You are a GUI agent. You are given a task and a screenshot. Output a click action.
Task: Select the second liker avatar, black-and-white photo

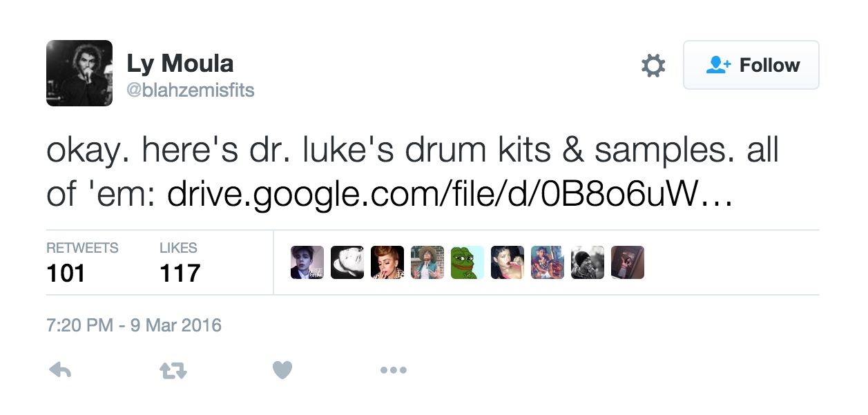[347, 262]
